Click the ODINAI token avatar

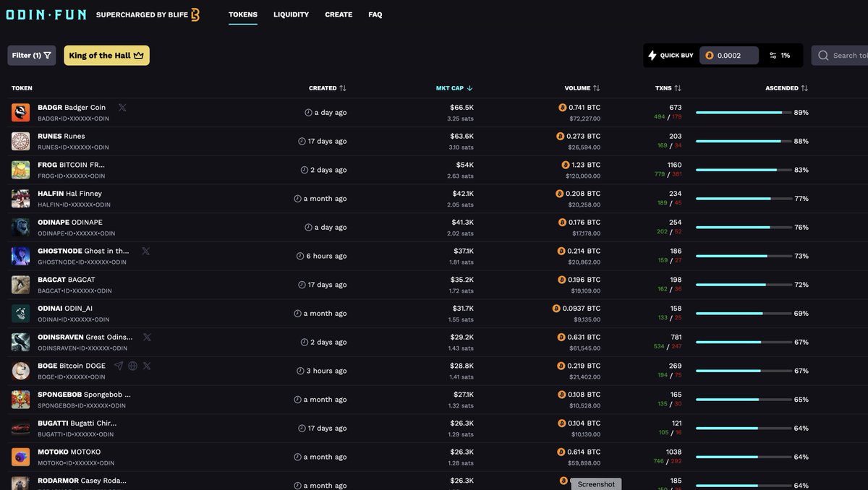point(20,314)
